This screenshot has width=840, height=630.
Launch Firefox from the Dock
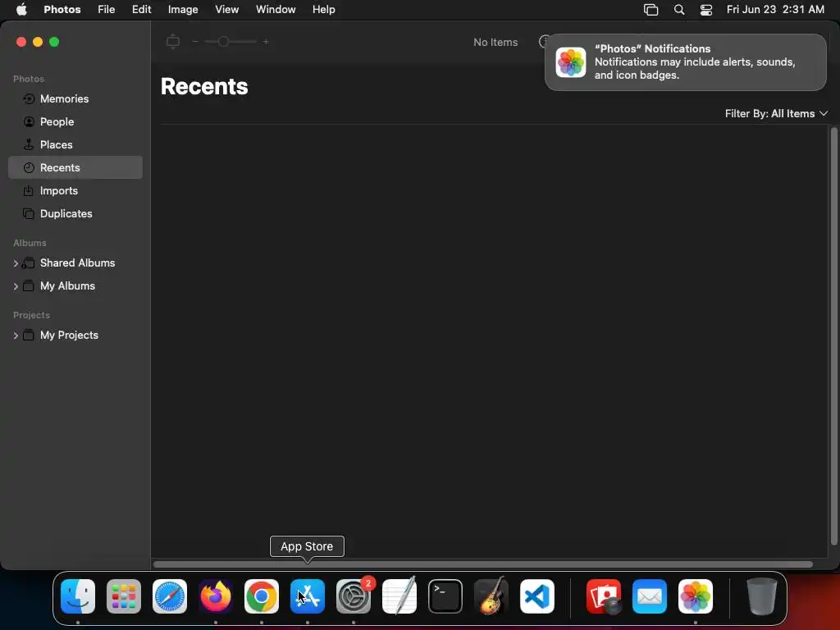216,596
